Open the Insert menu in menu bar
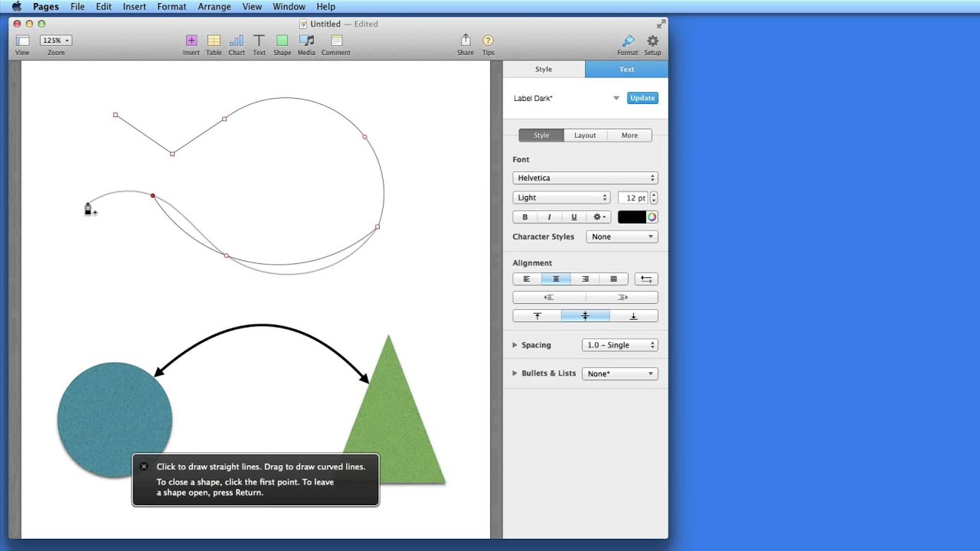The height and width of the screenshot is (551, 980). tap(134, 7)
